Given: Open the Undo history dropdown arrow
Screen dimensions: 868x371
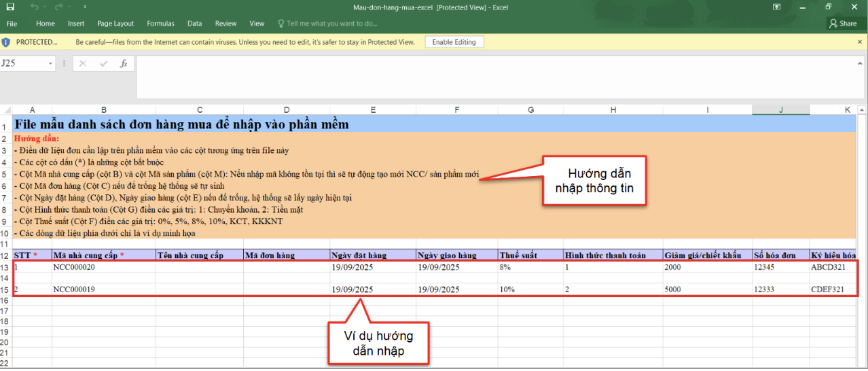Looking at the screenshot, I should point(45,7).
